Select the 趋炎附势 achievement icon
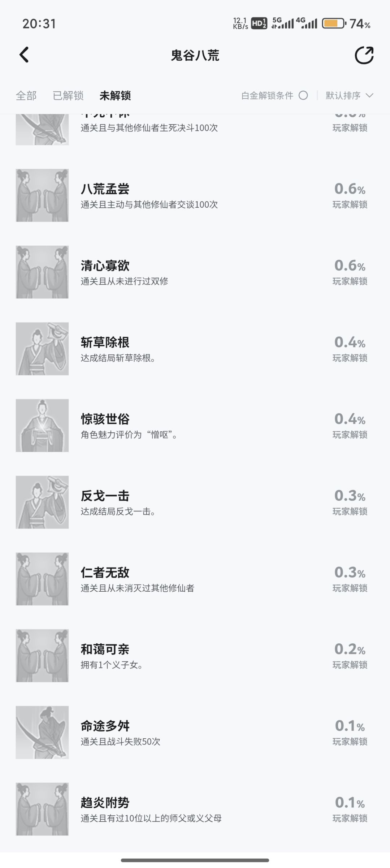390x868 pixels. coord(42,809)
